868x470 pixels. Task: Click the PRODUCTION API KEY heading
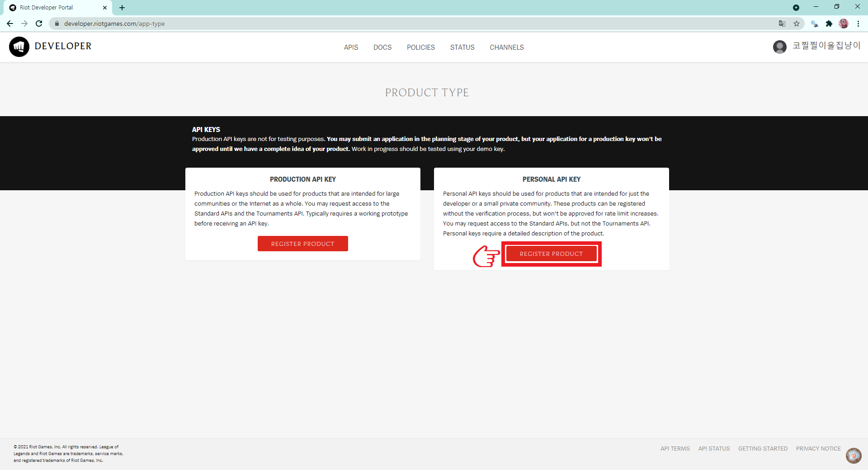pos(303,179)
